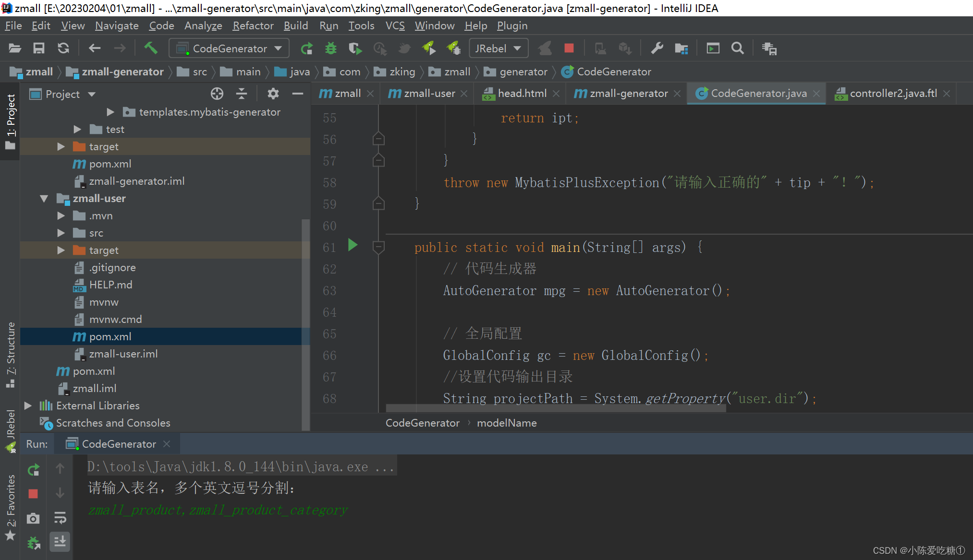The width and height of the screenshot is (973, 560).
Task: Click the Save All floppy icon
Action: [x=39, y=48]
